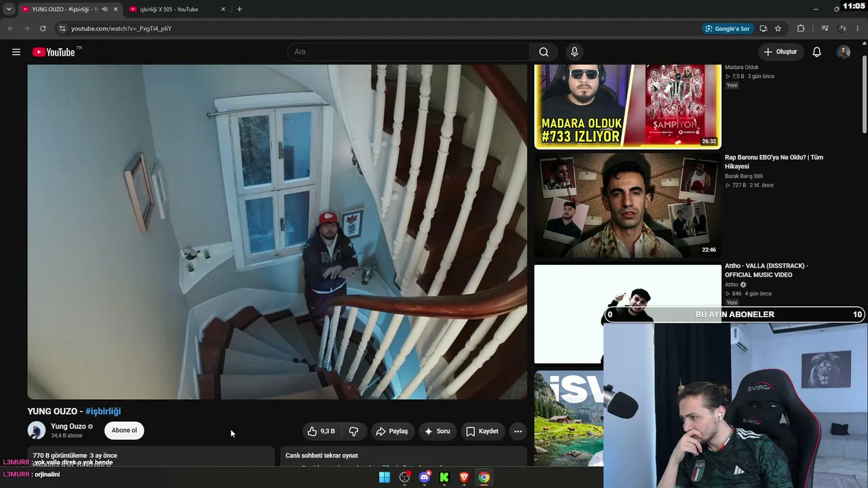Install the page as app icon
This screenshot has height=488, width=868.
(764, 28)
